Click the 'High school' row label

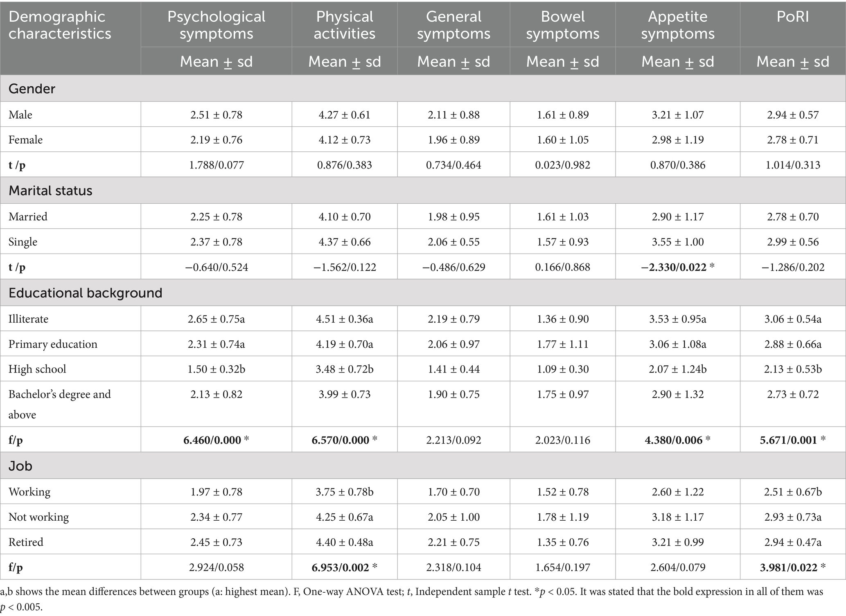click(37, 369)
